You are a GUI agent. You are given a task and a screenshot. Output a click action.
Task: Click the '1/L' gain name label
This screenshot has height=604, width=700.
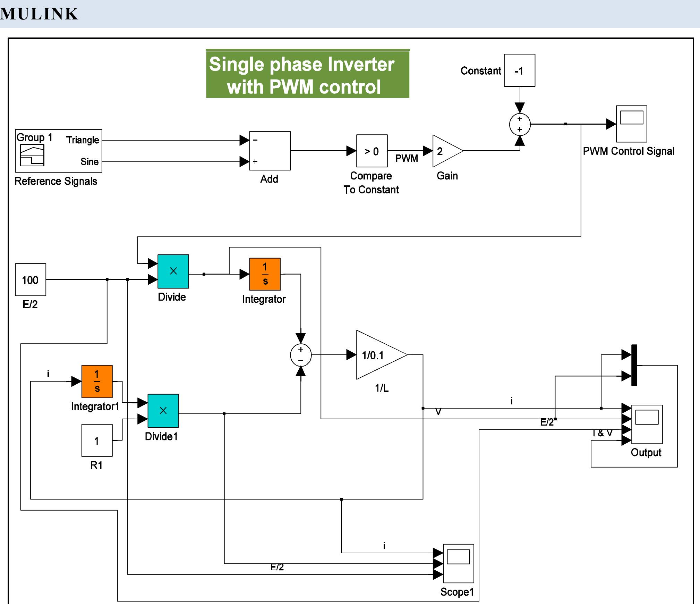[382, 388]
